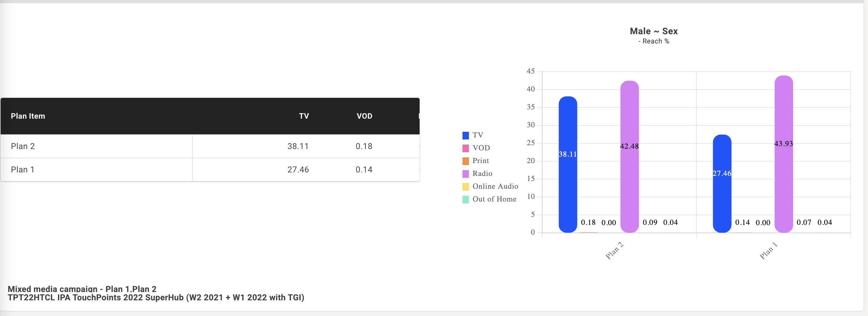Screen dimensions: 868x316
Task: Click the yellow Online Audio legend swatch
Action: [x=465, y=187]
